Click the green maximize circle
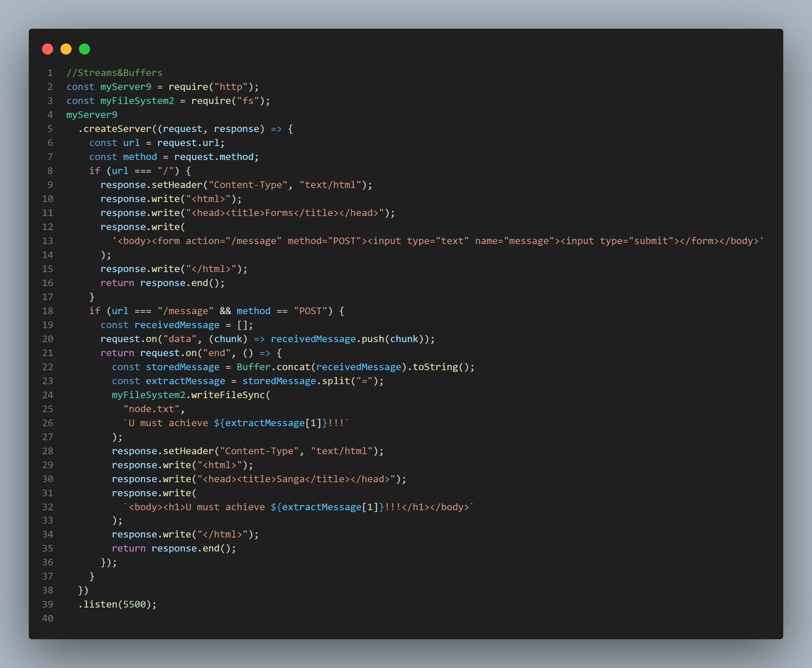Image resolution: width=812 pixels, height=668 pixels. tap(84, 49)
